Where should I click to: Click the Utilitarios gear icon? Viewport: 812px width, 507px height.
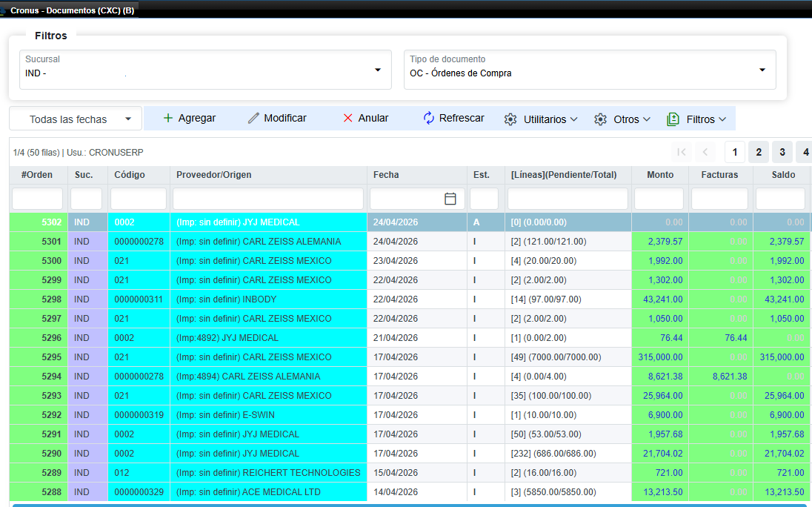pos(510,119)
